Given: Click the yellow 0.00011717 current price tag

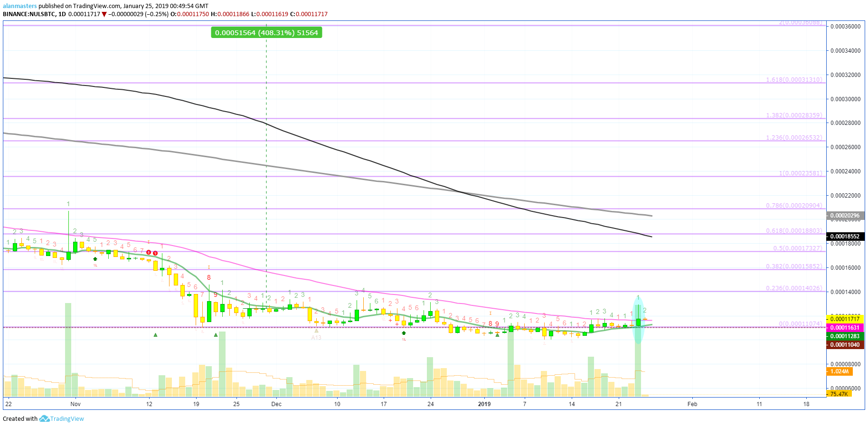Looking at the screenshot, I should [x=845, y=319].
